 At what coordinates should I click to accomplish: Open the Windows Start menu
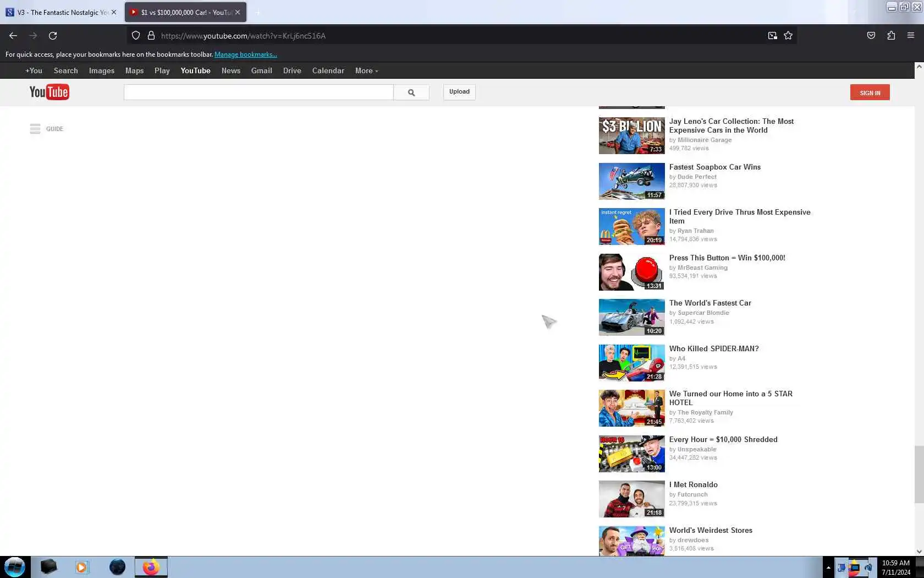coord(15,567)
